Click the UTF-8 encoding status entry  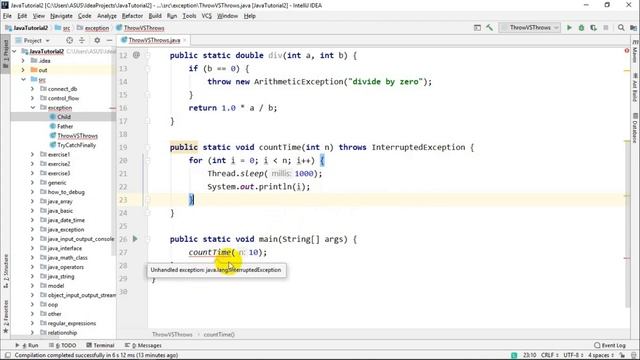[x=573, y=355]
